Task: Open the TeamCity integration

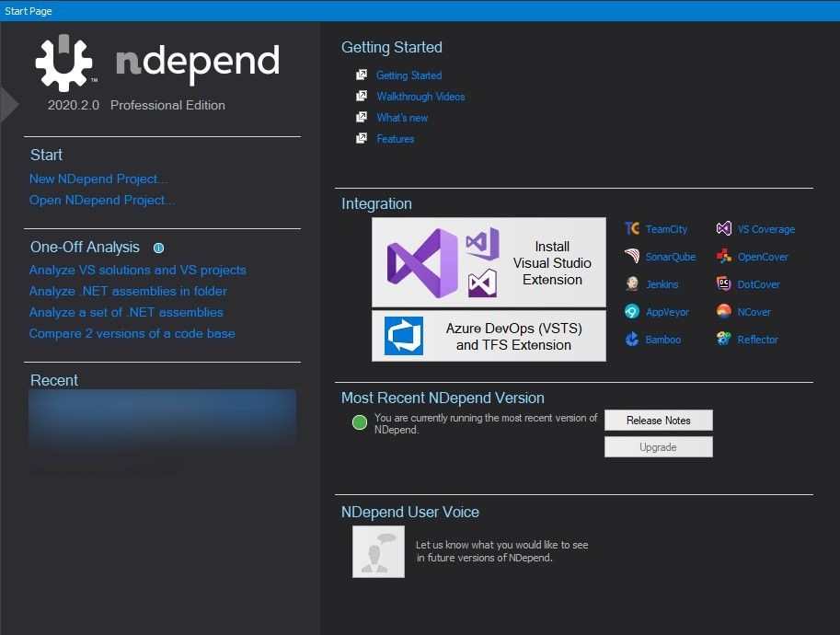Action: (632, 228)
